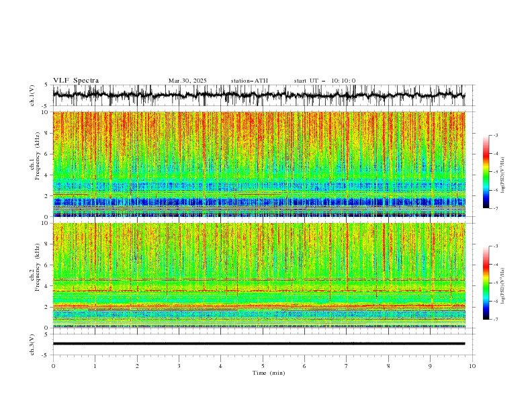Click the time axis tick label "6"
Viewport: 532px width, 411px height.
point(304,366)
